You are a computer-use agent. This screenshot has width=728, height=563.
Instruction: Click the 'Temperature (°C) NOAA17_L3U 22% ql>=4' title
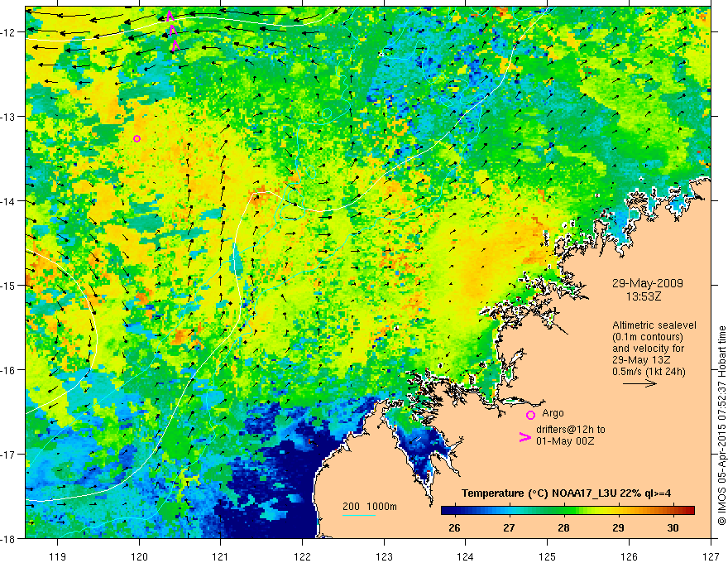coord(566,493)
